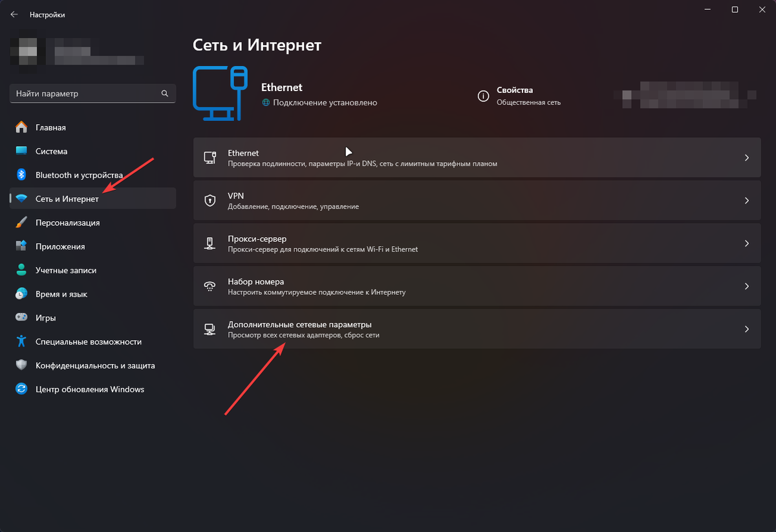
Task: Open the Система section
Action: click(x=92, y=151)
